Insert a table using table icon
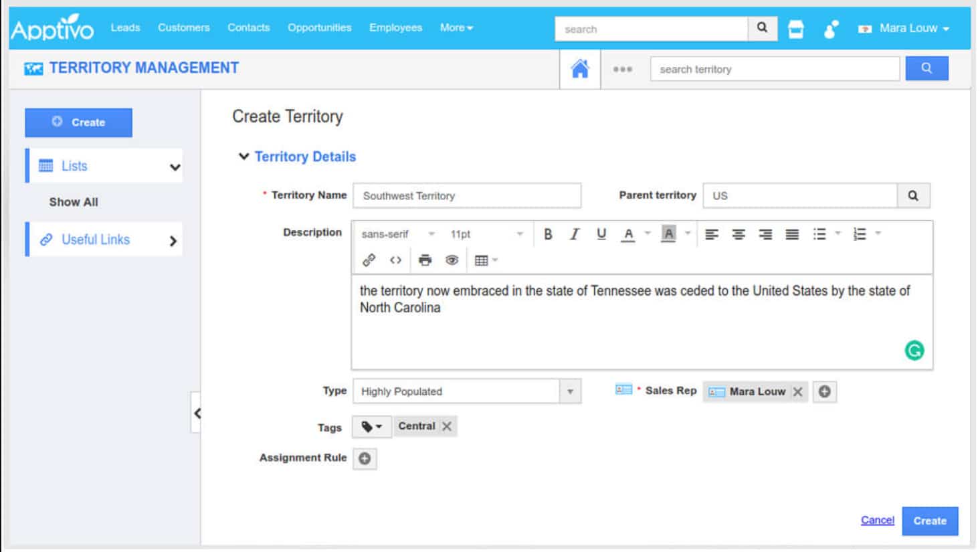Screen dimensions: 980x552 (x=481, y=260)
